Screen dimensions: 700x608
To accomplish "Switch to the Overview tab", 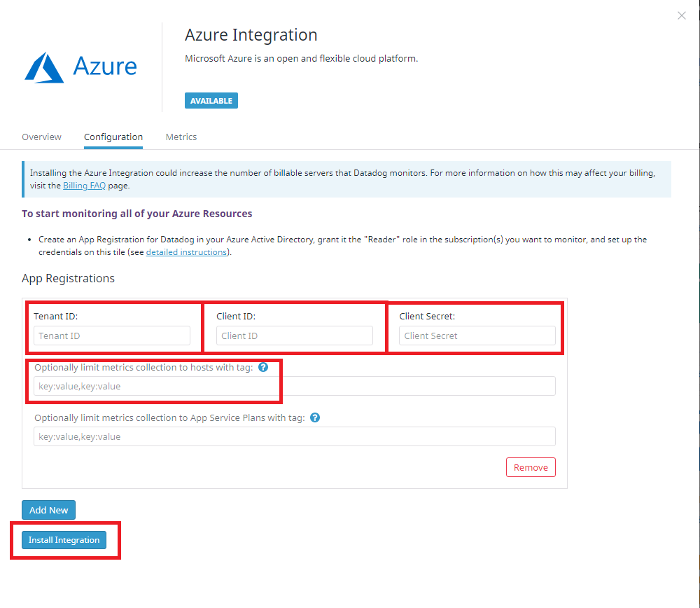I will tap(41, 137).
